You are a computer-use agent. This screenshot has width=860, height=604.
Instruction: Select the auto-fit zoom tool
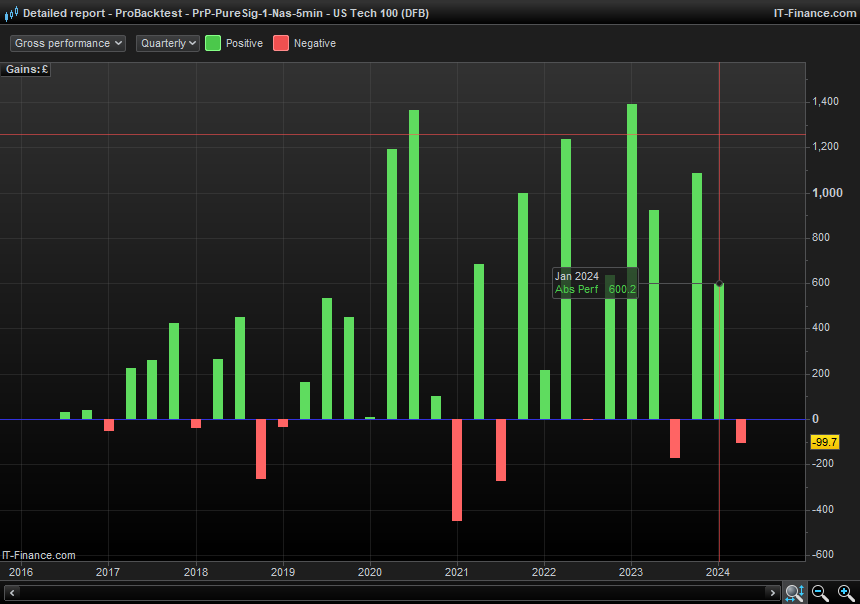[x=793, y=592]
